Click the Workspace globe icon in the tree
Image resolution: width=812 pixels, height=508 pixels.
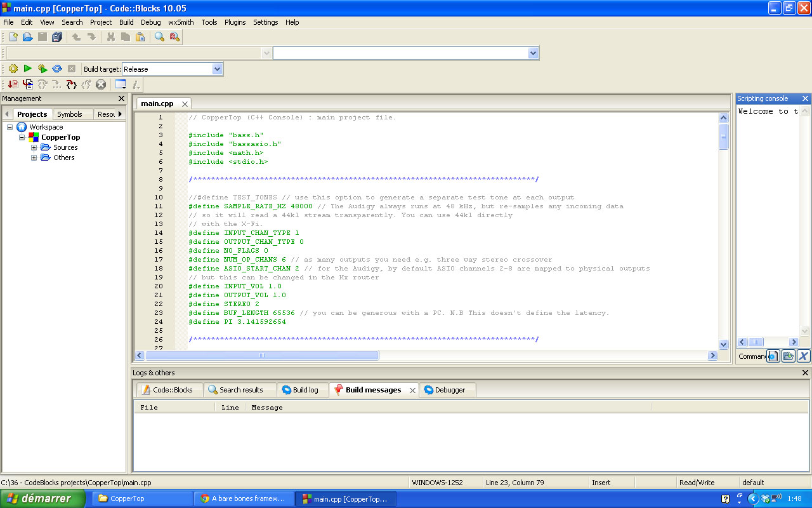click(x=22, y=127)
